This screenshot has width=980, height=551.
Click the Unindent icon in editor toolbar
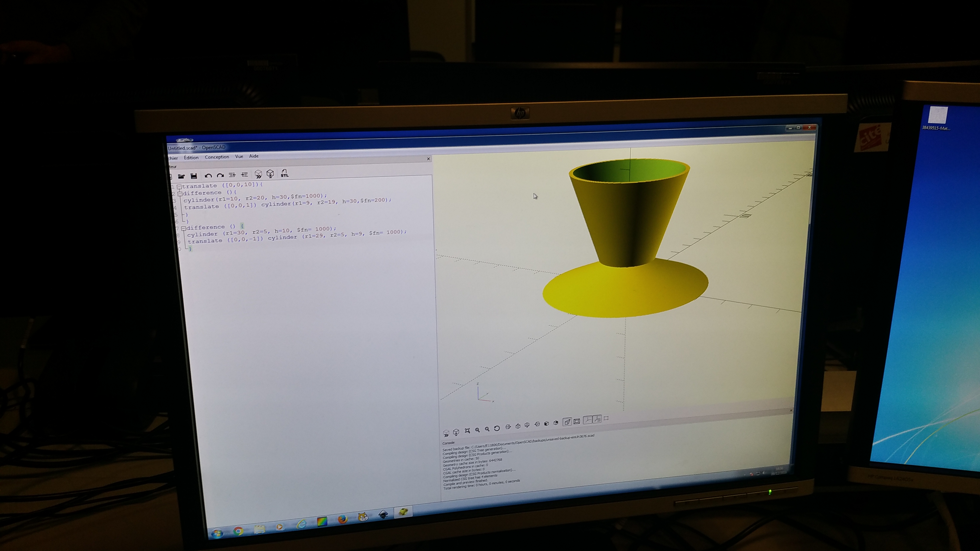click(x=232, y=175)
